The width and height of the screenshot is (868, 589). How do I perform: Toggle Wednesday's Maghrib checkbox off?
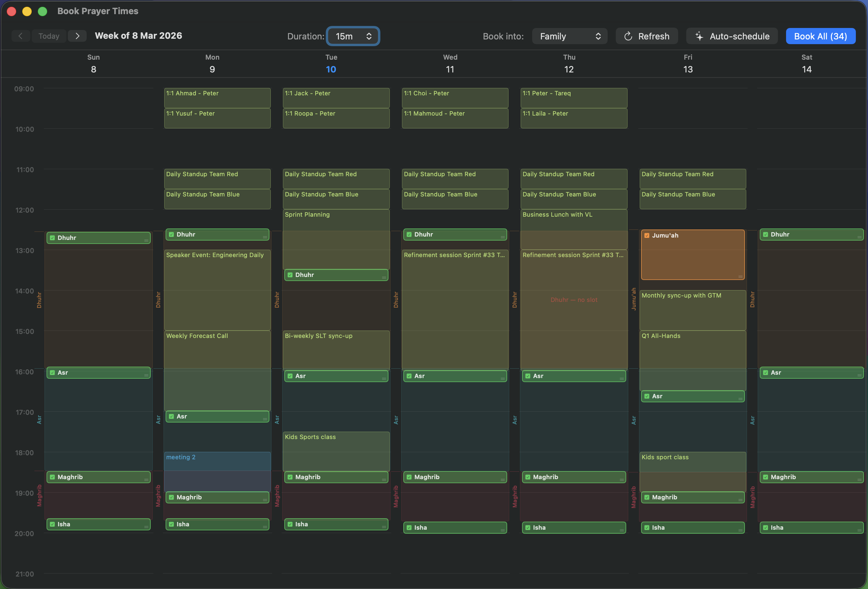click(409, 477)
